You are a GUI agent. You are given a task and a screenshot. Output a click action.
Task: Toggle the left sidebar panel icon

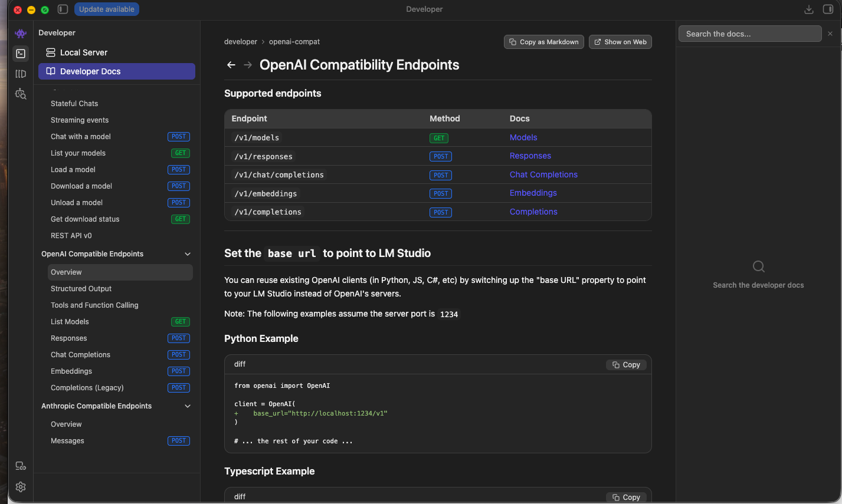pyautogui.click(x=63, y=9)
